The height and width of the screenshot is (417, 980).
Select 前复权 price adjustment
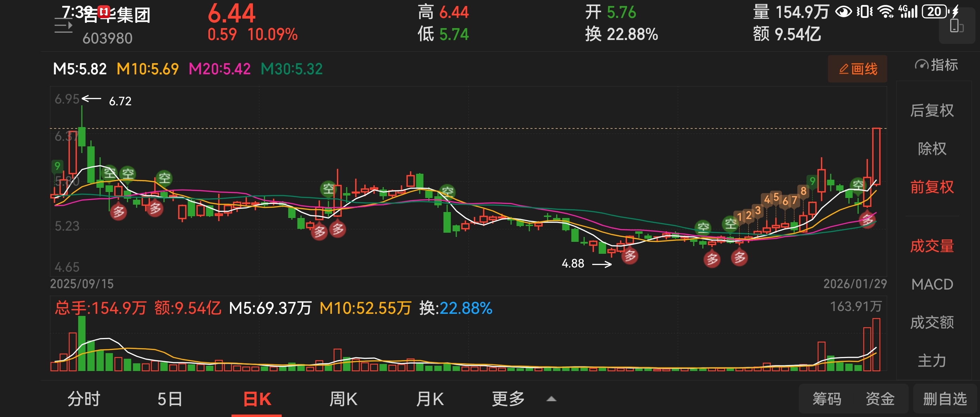click(x=932, y=187)
